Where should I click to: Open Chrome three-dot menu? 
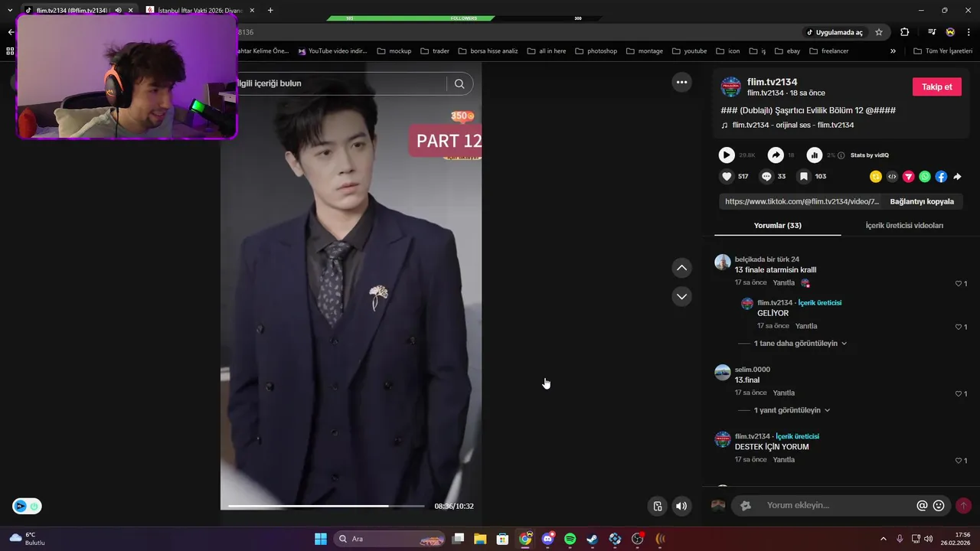[x=969, y=32]
